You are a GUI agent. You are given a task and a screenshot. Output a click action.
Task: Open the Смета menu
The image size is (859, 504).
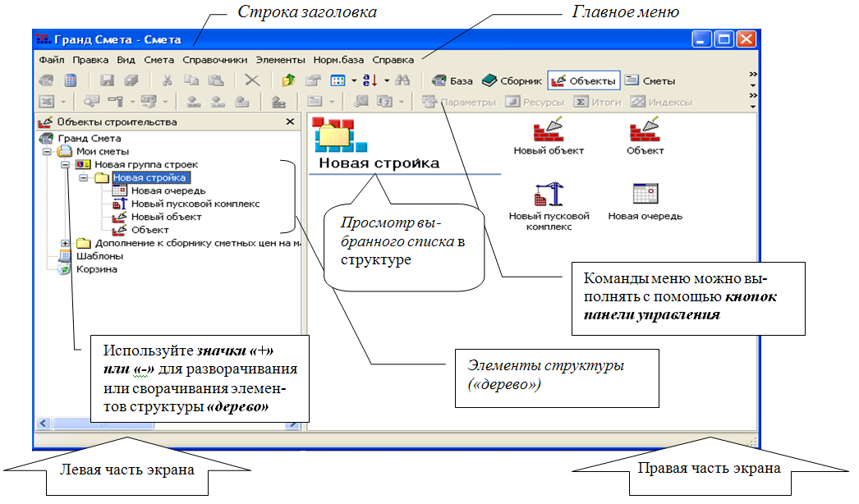coord(158,60)
